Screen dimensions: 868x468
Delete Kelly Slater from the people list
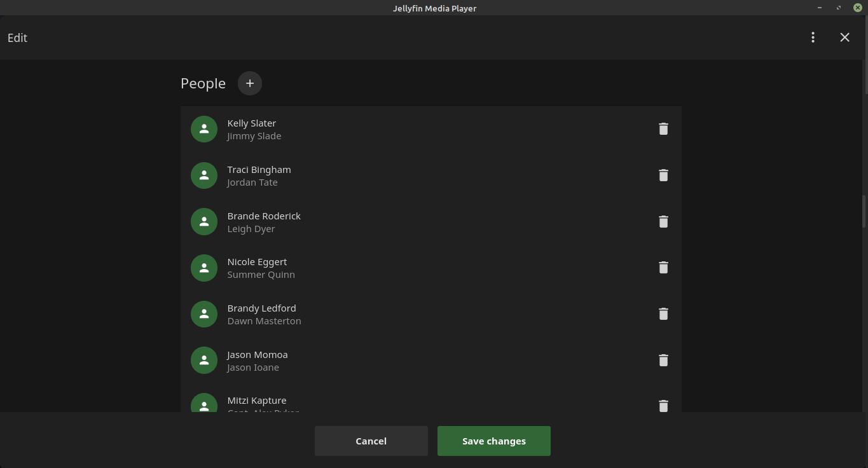point(663,129)
